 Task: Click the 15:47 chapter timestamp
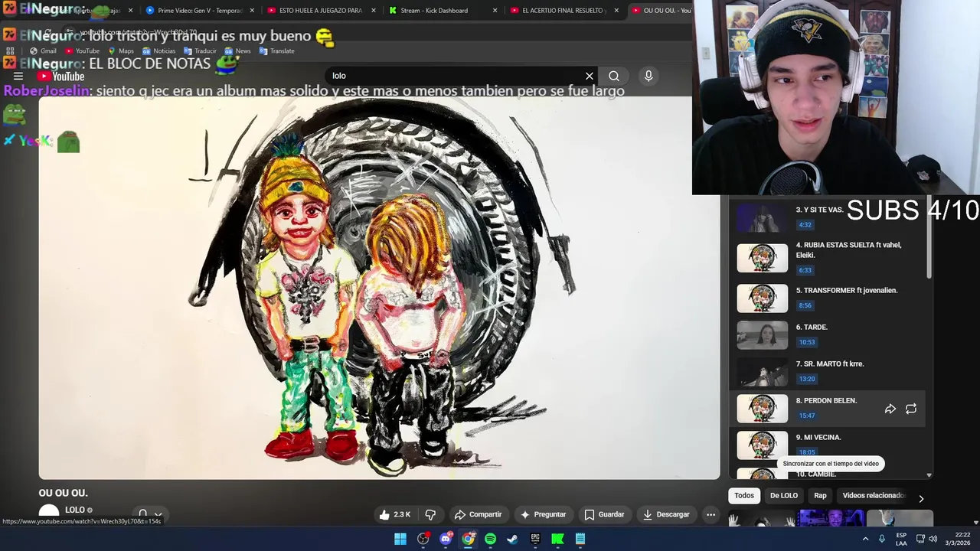tap(807, 416)
